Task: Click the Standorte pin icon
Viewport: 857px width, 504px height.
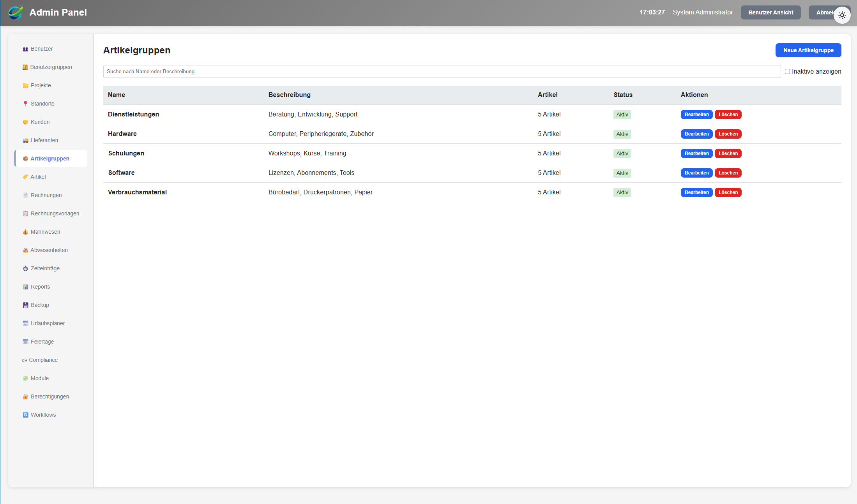Action: click(25, 104)
